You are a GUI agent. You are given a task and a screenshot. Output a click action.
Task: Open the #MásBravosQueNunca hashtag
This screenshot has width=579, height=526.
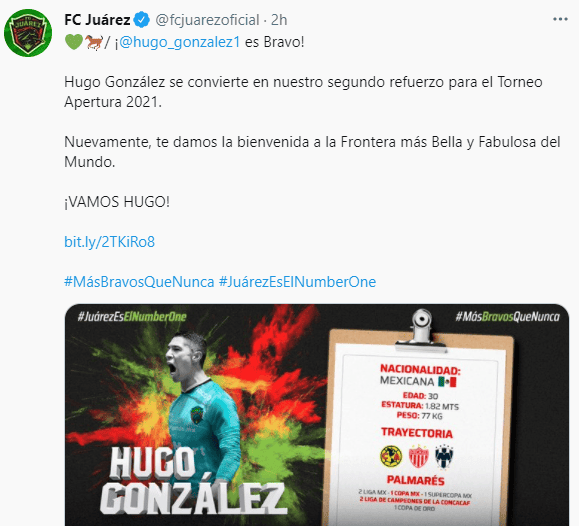pyautogui.click(x=139, y=282)
